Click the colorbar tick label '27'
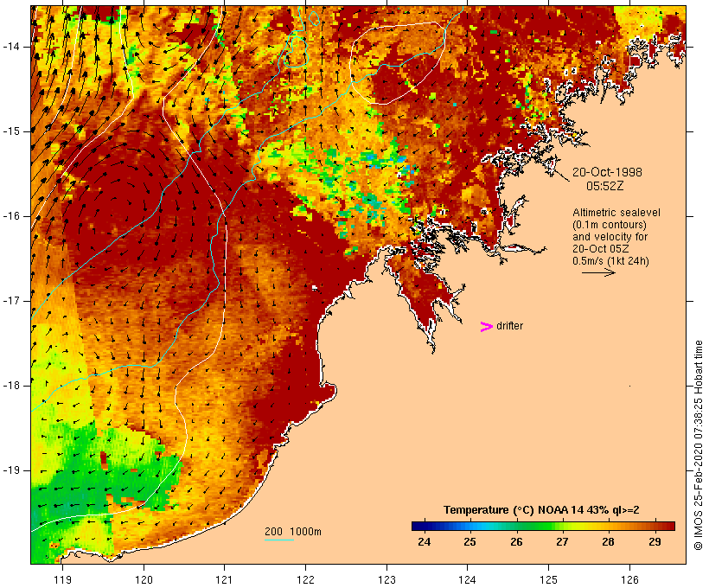This screenshot has height=588, width=709. pyautogui.click(x=562, y=541)
